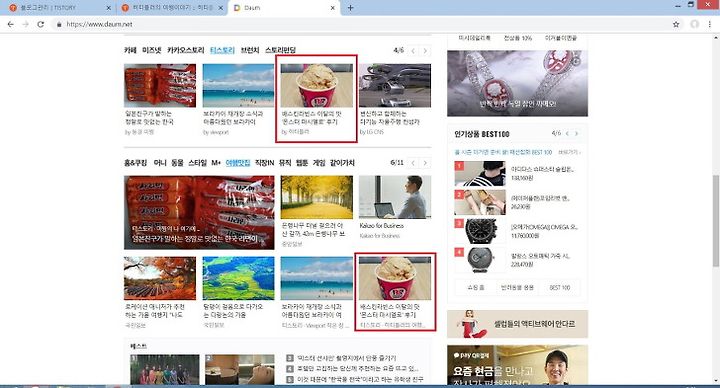Image resolution: width=720 pixels, height=388 pixels.
Task: Open the pay QR payment advertisement
Action: point(518,365)
